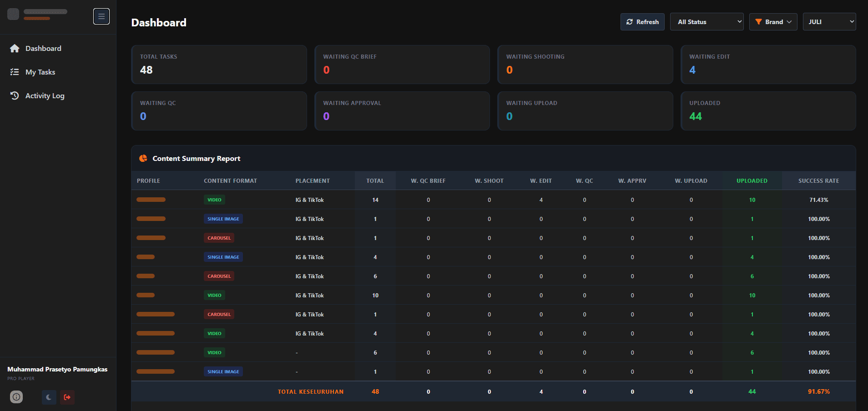This screenshot has width=868, height=411.
Task: Click the PLACEMENT column header
Action: click(x=313, y=180)
